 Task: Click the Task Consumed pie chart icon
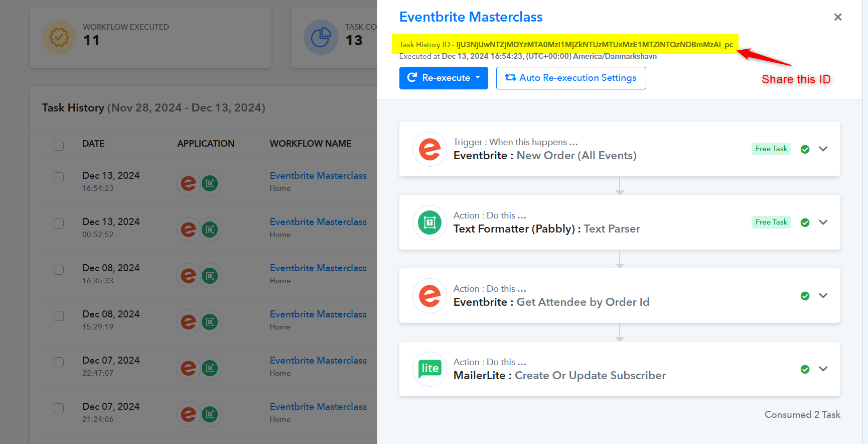coord(321,37)
